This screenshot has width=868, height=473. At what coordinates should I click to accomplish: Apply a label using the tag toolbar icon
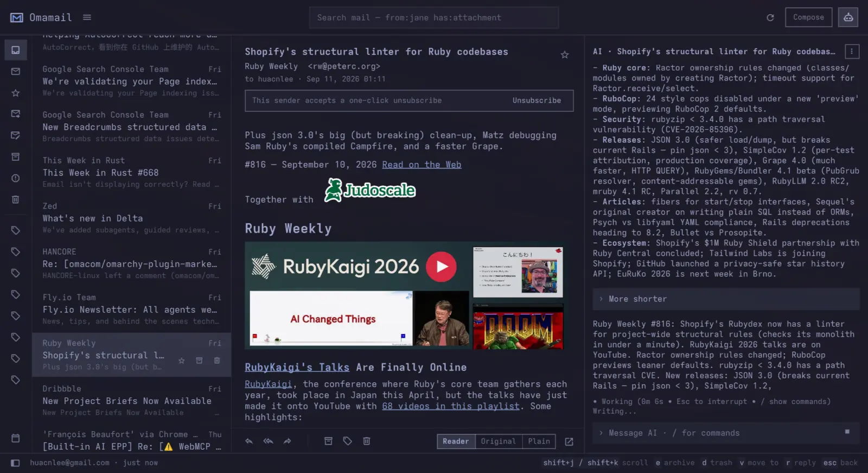(348, 442)
